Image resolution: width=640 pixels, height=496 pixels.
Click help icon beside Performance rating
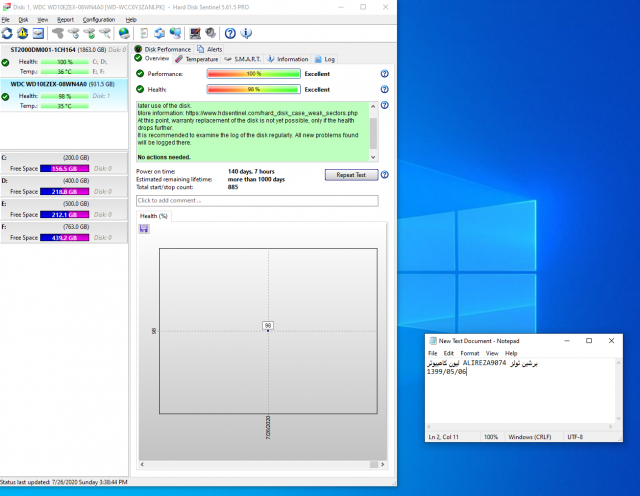384,74
